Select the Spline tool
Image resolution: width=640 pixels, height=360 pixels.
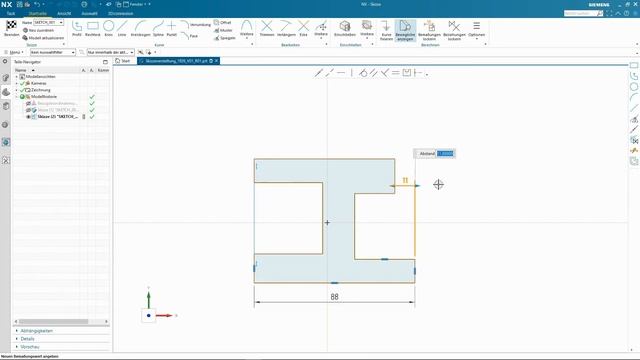[x=158, y=29]
